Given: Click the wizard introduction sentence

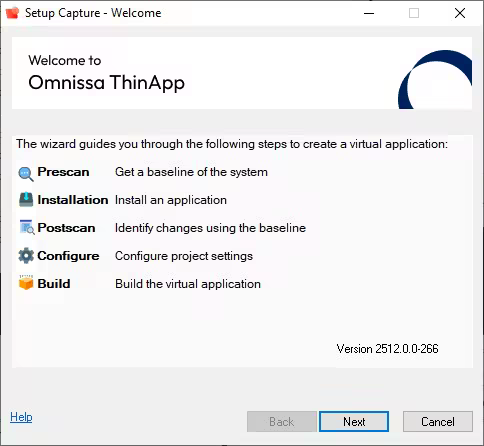Looking at the screenshot, I should [x=232, y=144].
